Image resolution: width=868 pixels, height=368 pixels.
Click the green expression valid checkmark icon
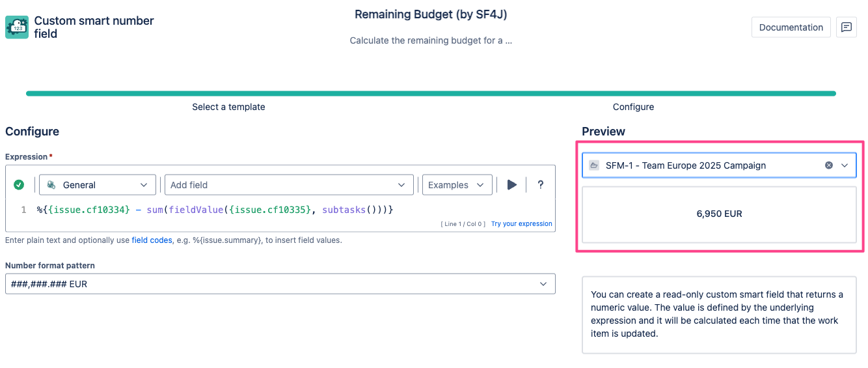[x=19, y=185]
